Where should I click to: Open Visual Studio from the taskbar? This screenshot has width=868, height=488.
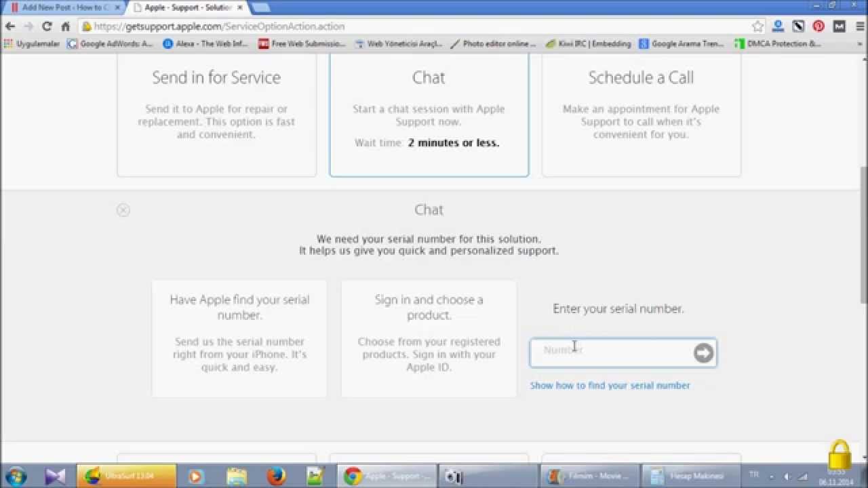pyautogui.click(x=56, y=476)
